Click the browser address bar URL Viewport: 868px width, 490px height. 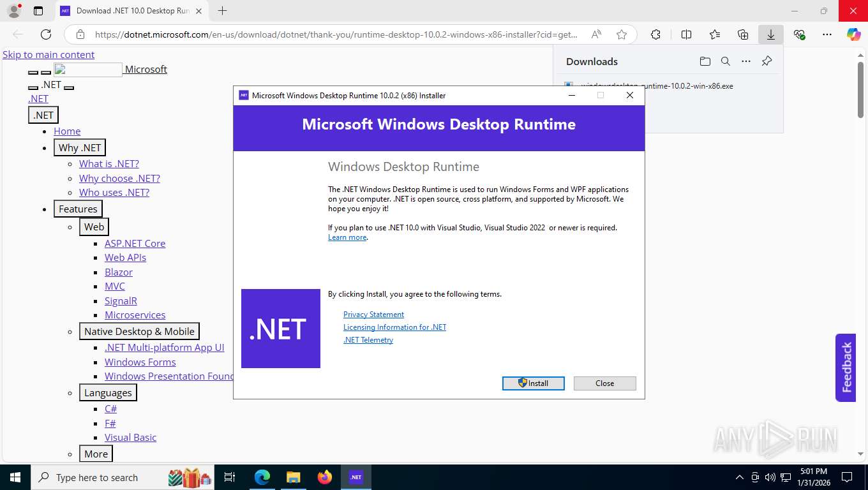tap(336, 34)
